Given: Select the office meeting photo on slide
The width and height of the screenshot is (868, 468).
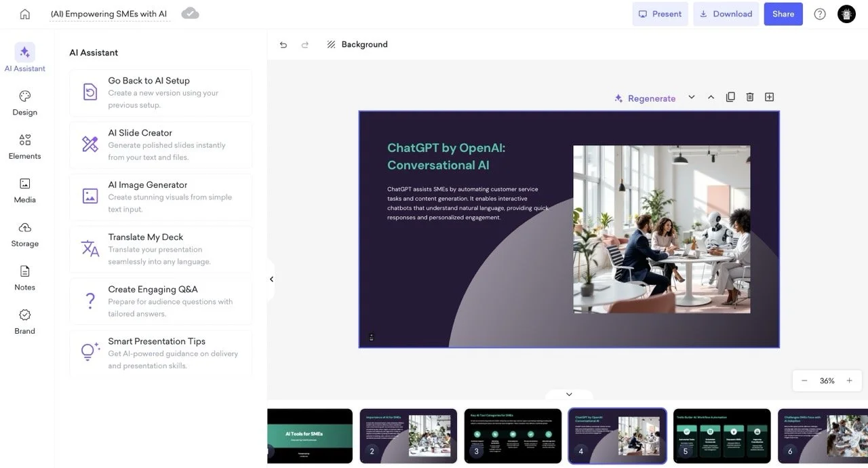Looking at the screenshot, I should point(662,229).
